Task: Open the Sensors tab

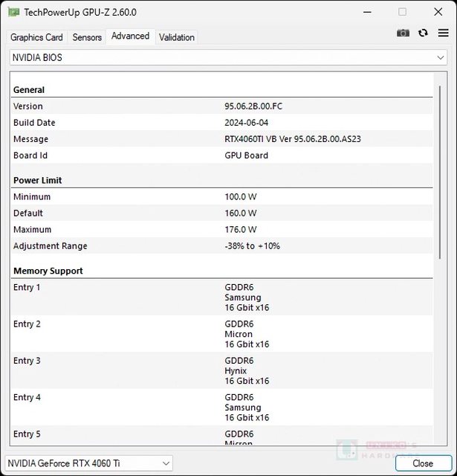Action: [x=87, y=37]
